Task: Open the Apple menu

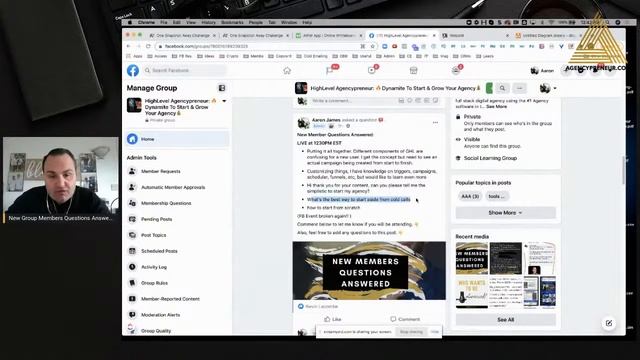Action: (130, 22)
